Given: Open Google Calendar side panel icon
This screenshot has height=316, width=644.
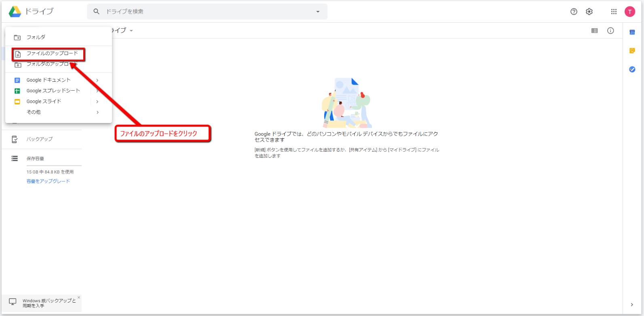Looking at the screenshot, I should pyautogui.click(x=632, y=32).
